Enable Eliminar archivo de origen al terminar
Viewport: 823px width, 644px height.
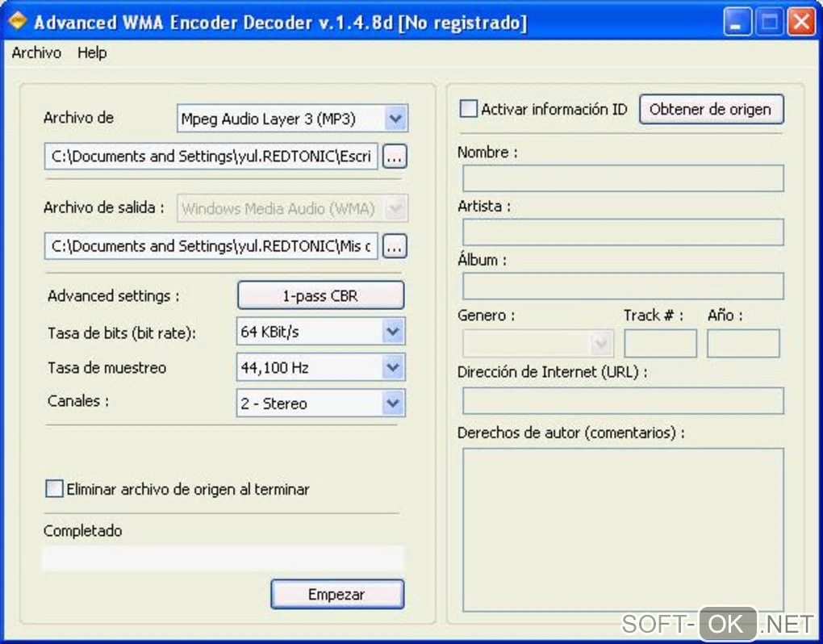pyautogui.click(x=55, y=488)
